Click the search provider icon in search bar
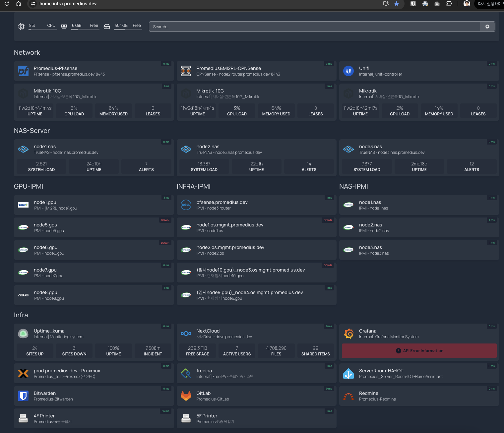 pos(487,27)
